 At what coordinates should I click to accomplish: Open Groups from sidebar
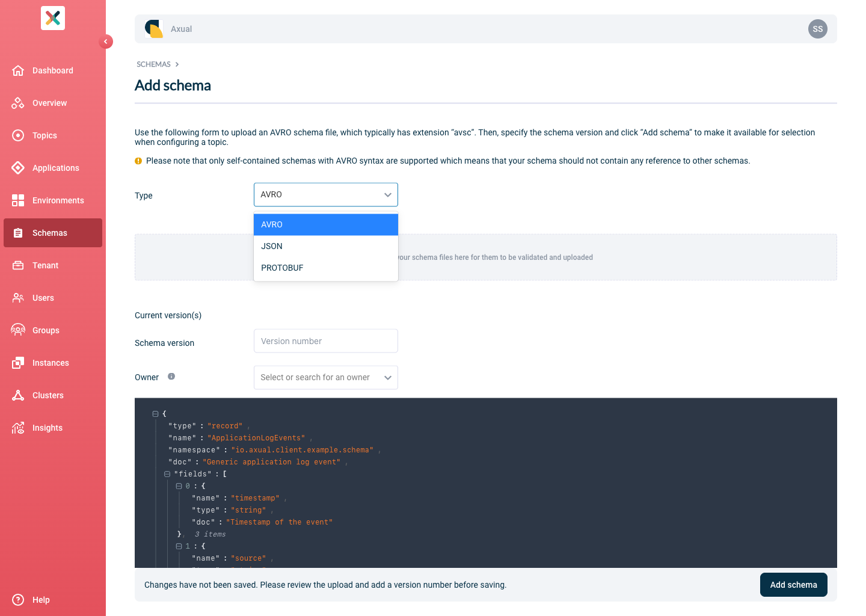[x=53, y=330]
